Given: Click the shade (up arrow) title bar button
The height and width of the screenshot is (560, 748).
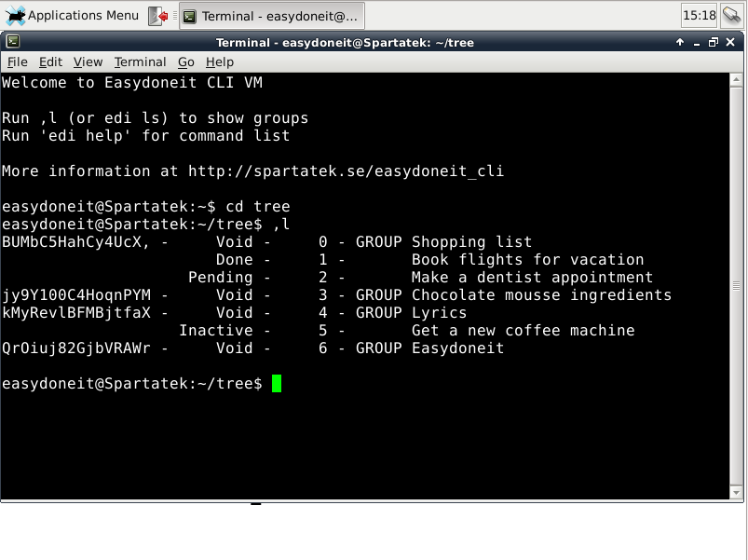Looking at the screenshot, I should [x=680, y=43].
